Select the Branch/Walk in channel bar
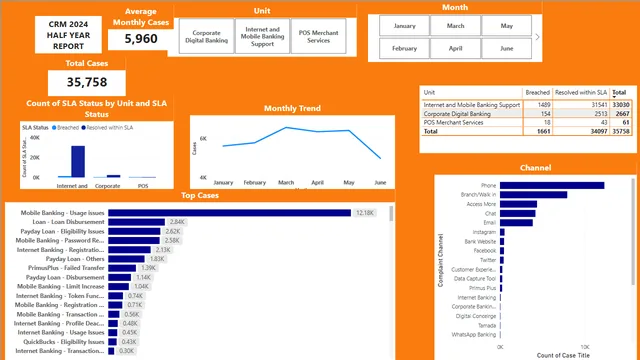This screenshot has height=360, width=640. coord(533,195)
